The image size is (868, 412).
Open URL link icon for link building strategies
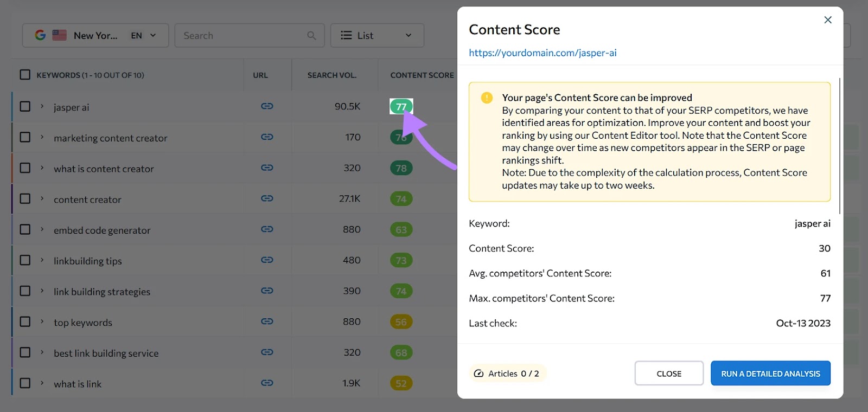click(x=267, y=291)
